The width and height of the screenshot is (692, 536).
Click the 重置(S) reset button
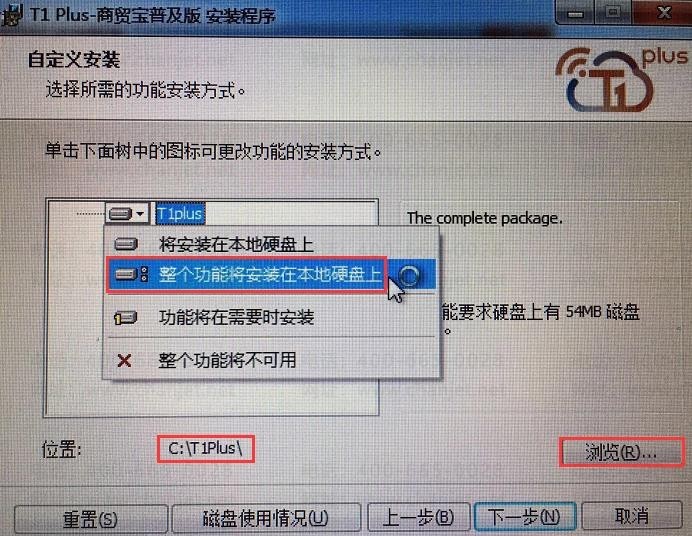coord(90,519)
